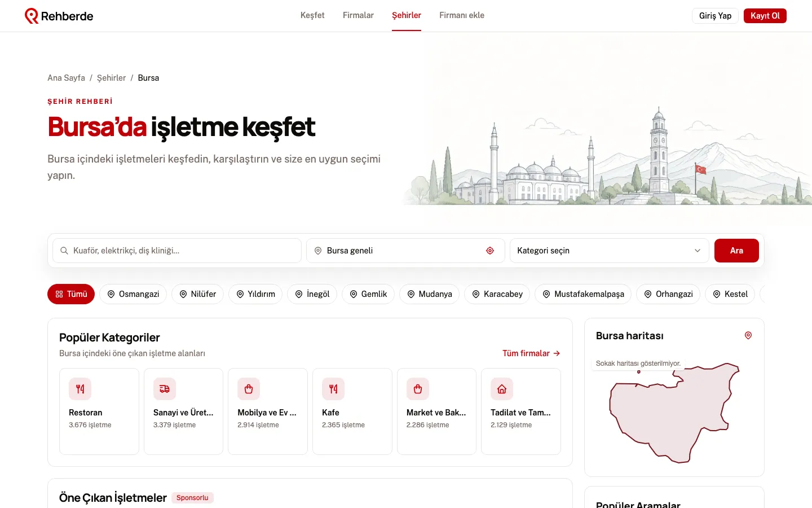Go to Ana Sayfa breadcrumb
Screen dimensions: 812x508
(66, 78)
